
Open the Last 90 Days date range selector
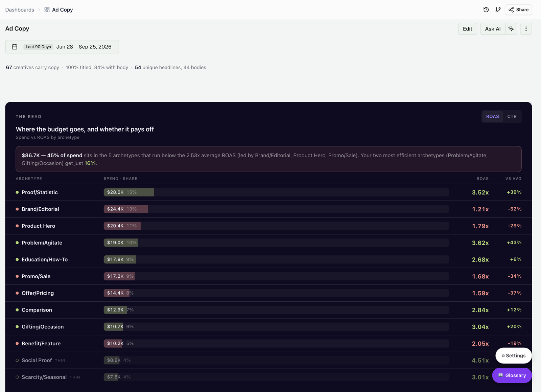pos(62,47)
